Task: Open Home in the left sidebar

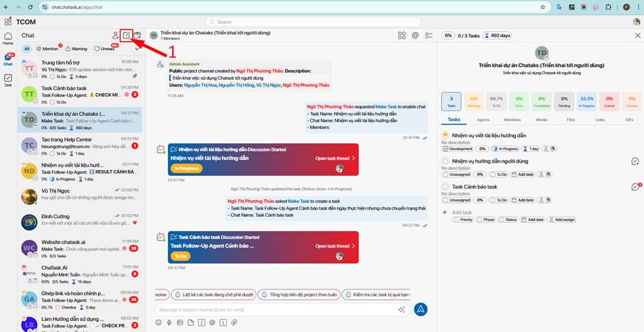Action: point(8,38)
